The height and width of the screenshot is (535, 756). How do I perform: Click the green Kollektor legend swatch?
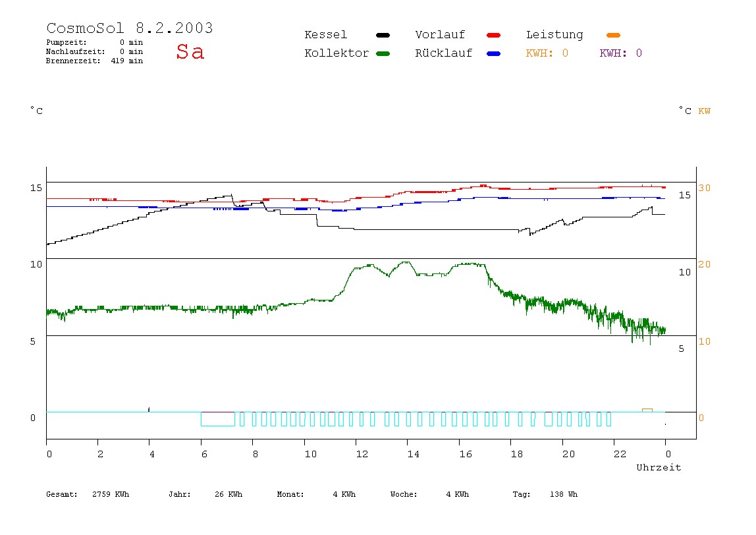[x=383, y=53]
